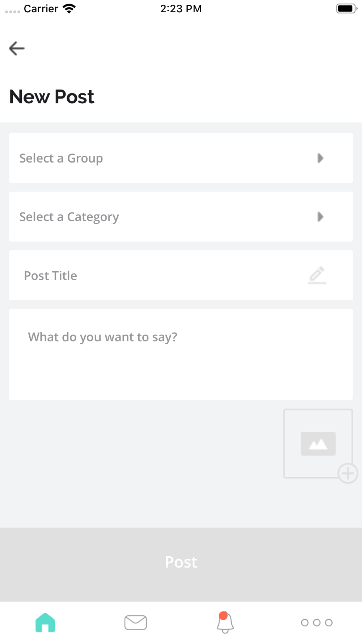This screenshot has height=644, width=362.
Task: Open the More three-circles menu
Action: pyautogui.click(x=317, y=623)
